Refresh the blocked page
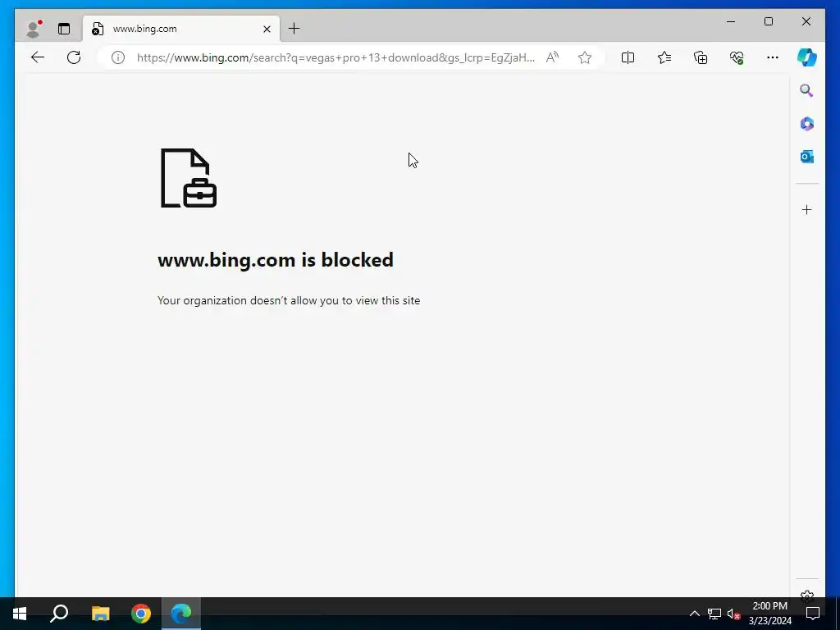Screen dimensions: 840x630 74,57
